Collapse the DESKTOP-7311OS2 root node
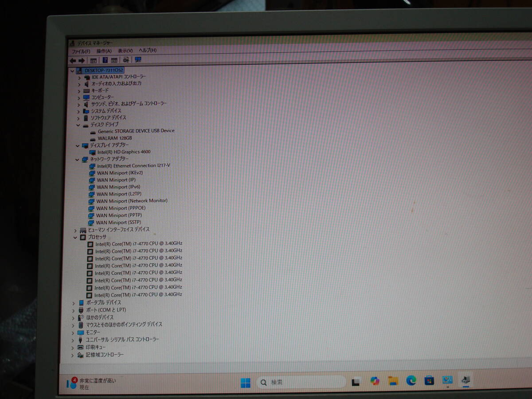Screen dimensions: 532x399 (72, 71)
